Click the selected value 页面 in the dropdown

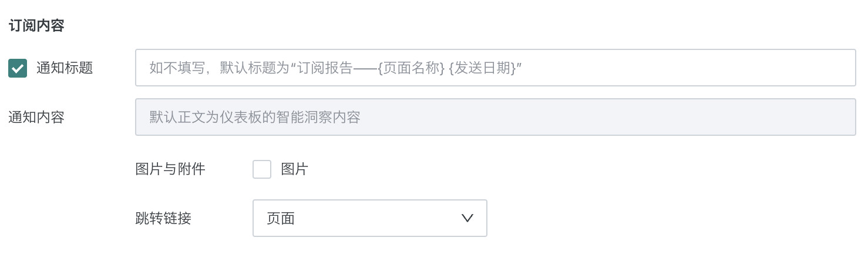click(x=281, y=218)
